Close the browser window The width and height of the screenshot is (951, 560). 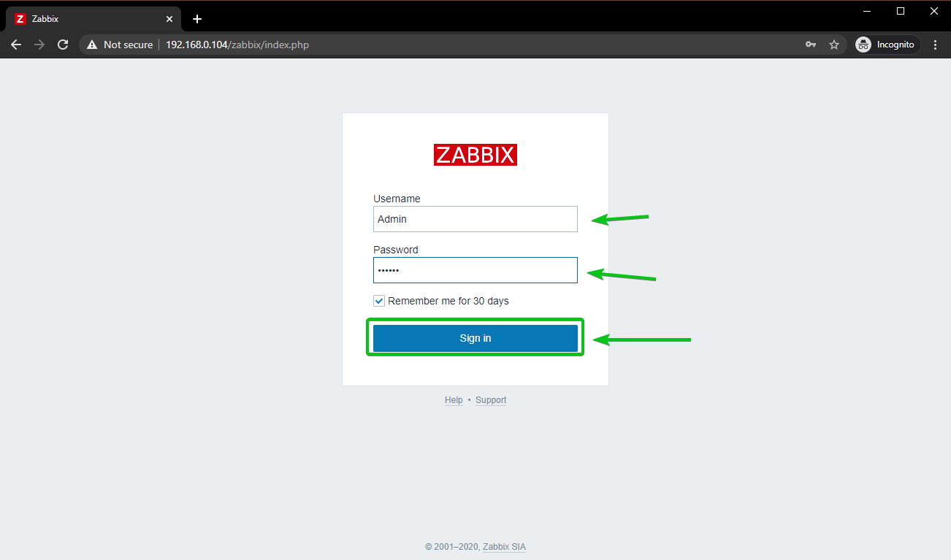pos(934,11)
